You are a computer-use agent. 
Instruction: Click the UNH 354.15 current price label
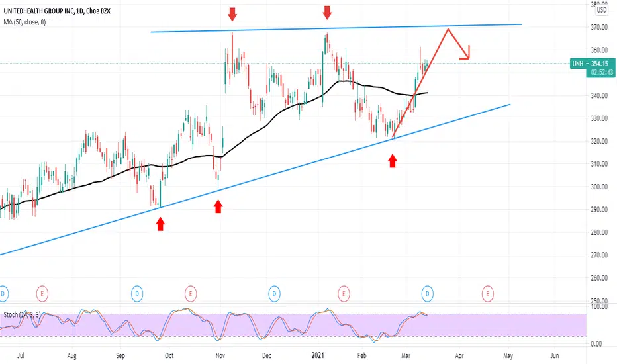click(593, 64)
